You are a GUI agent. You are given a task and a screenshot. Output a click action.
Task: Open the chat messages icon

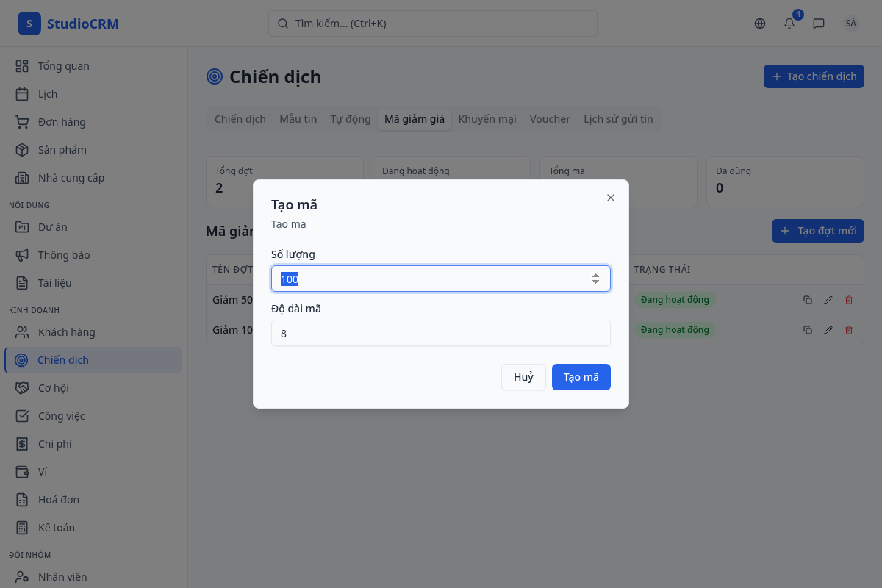point(819,24)
